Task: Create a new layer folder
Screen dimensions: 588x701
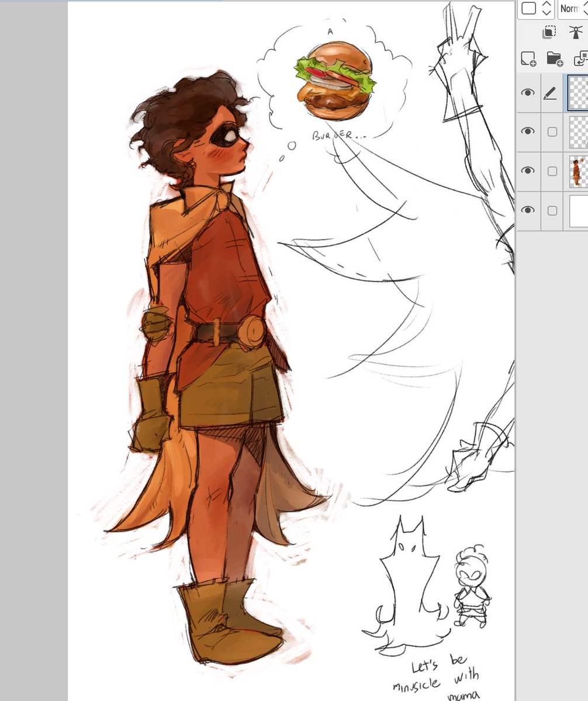Action: pos(554,58)
